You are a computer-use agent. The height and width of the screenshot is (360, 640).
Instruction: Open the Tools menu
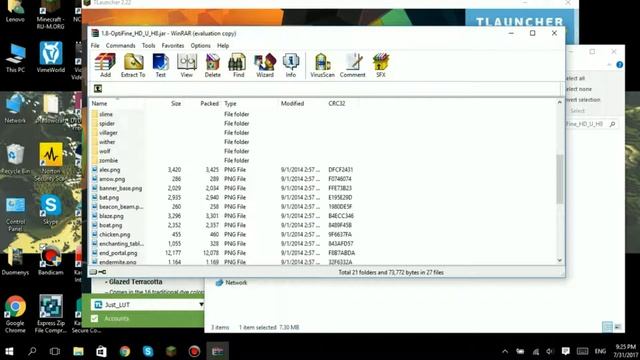point(149,46)
